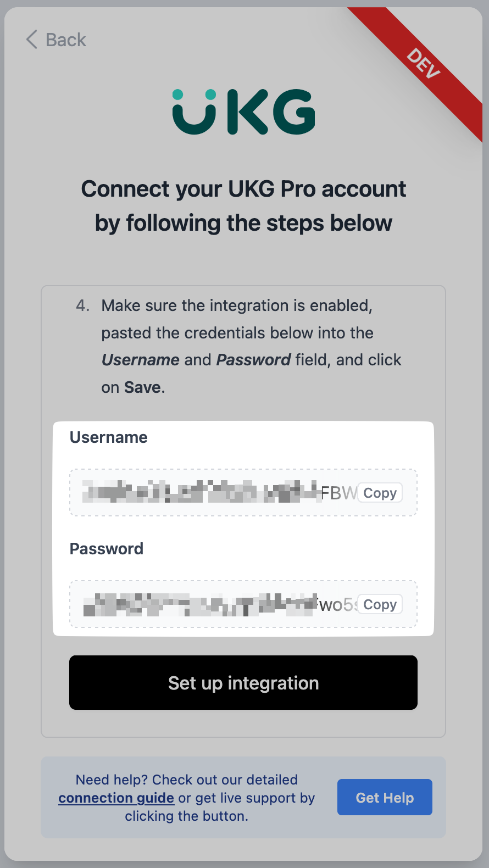Open the connection guide link
The image size is (489, 868).
click(x=116, y=798)
